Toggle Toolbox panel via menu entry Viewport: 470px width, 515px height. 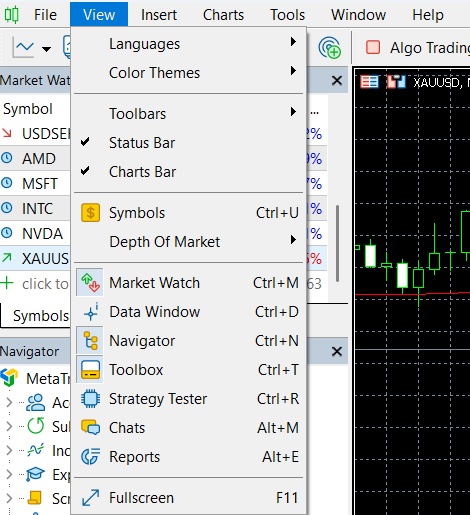[188, 370]
